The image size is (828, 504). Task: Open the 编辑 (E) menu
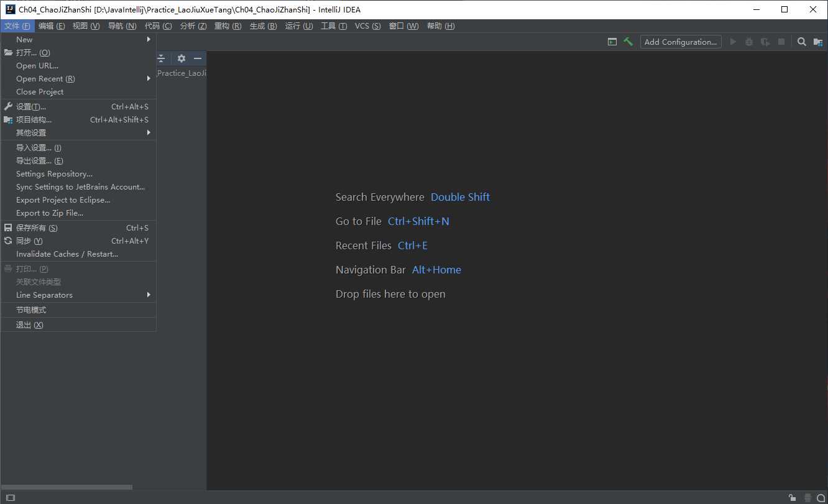(x=52, y=25)
